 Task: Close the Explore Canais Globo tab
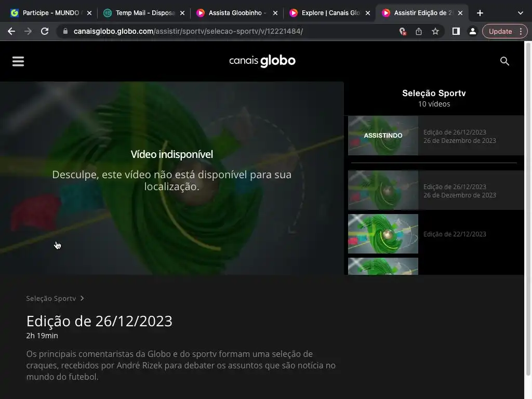point(368,13)
